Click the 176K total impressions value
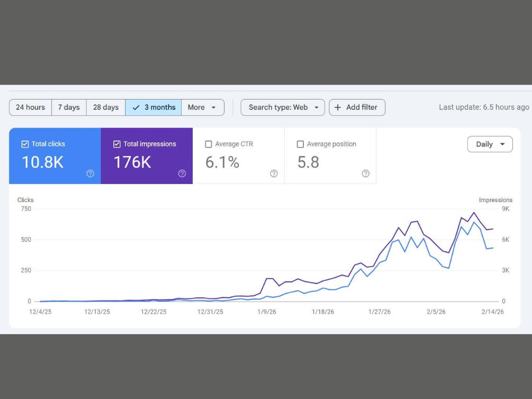Viewport: 532px width, 399px height. pos(132,162)
